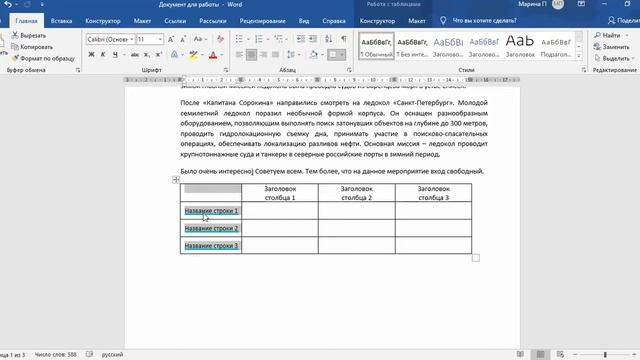
Task: Toggle justify alignment
Action: click(276, 55)
